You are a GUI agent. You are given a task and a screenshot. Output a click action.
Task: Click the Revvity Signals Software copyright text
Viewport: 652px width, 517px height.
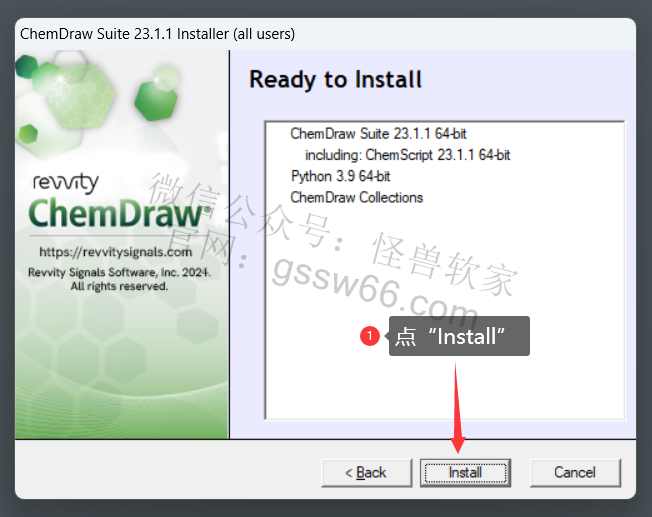pyautogui.click(x=119, y=272)
